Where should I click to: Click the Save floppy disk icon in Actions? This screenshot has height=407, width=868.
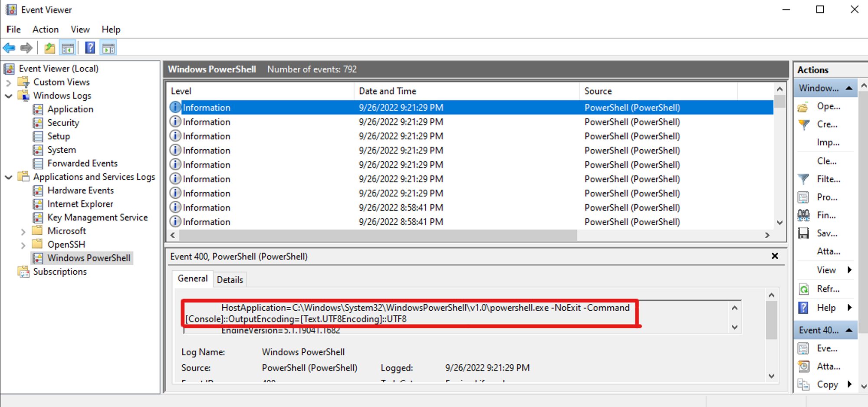803,233
